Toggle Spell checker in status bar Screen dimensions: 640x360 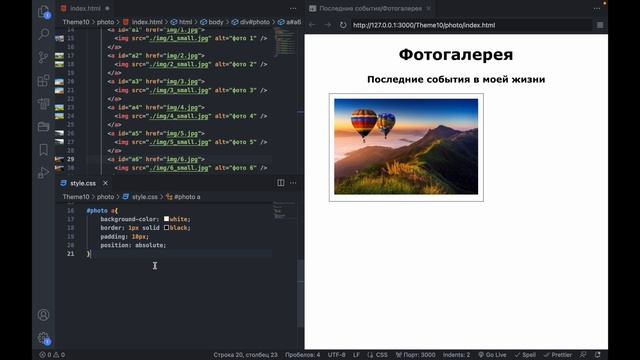click(525, 355)
